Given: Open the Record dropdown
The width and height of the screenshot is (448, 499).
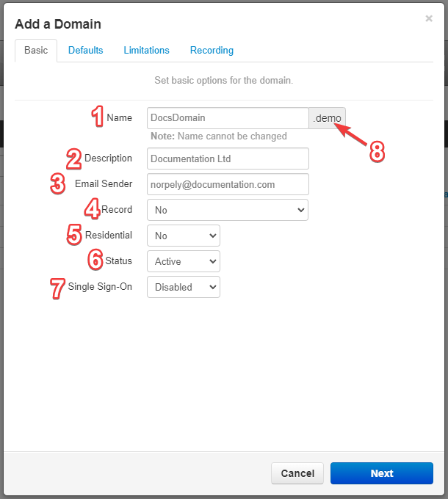Looking at the screenshot, I should [228, 210].
